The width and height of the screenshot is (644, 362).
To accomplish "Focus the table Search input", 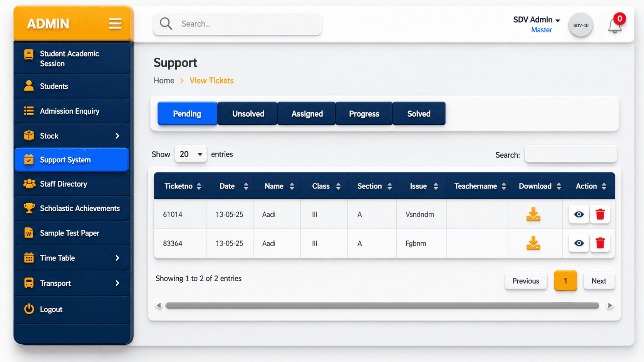I will click(570, 154).
